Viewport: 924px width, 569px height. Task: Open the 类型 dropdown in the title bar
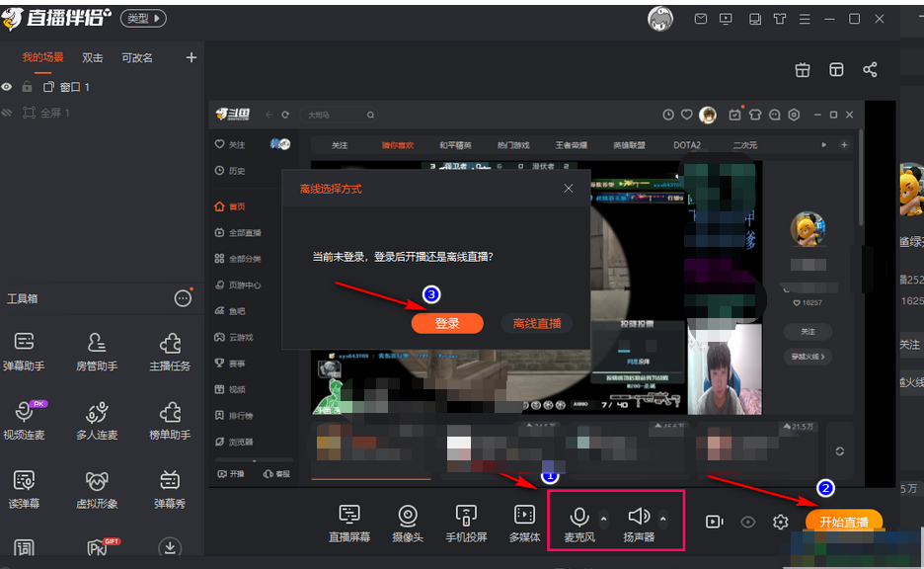142,17
